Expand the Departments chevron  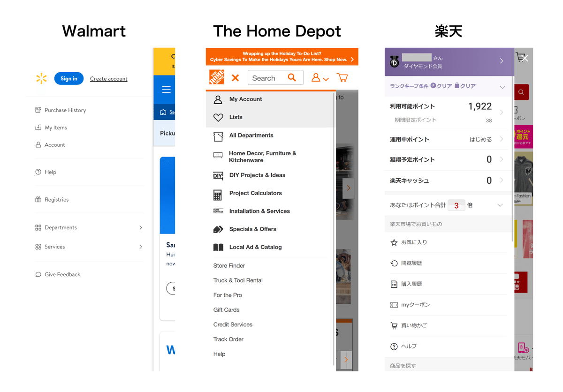point(141,227)
